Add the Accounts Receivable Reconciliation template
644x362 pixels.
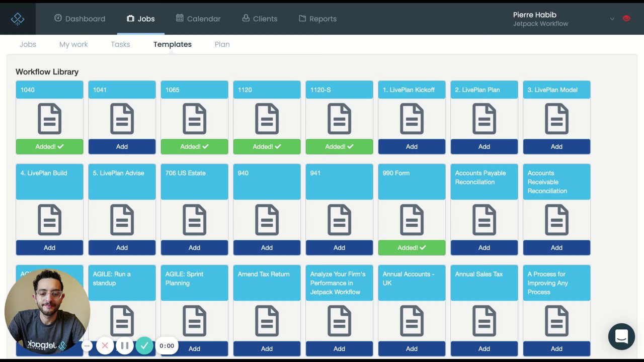tap(556, 247)
